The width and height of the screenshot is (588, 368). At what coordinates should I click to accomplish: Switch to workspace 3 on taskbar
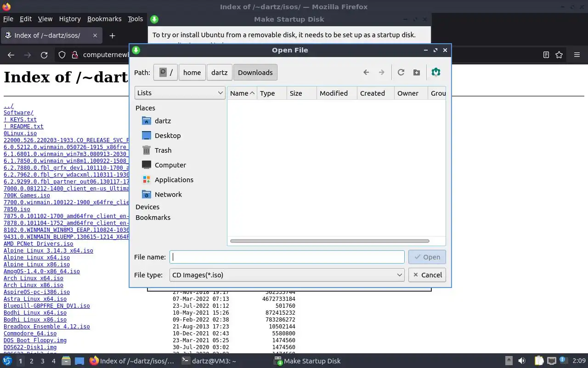(x=42, y=361)
